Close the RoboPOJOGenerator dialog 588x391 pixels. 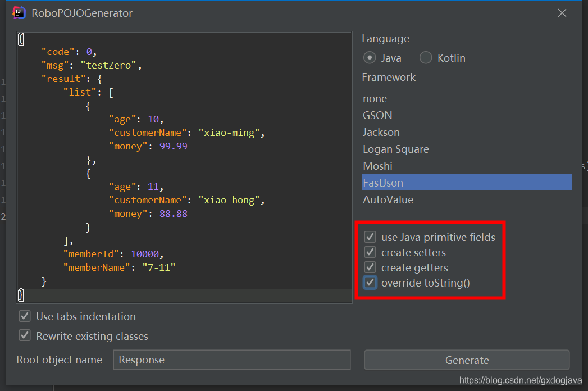(562, 13)
